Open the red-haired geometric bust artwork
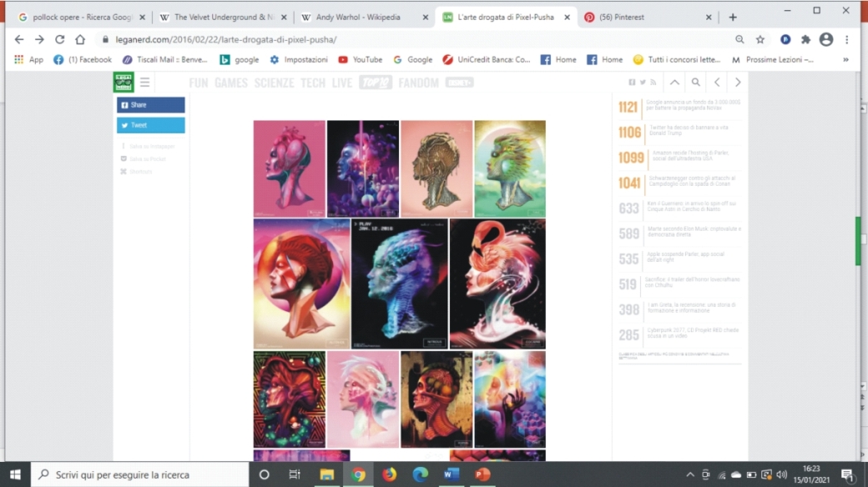 pos(301,284)
